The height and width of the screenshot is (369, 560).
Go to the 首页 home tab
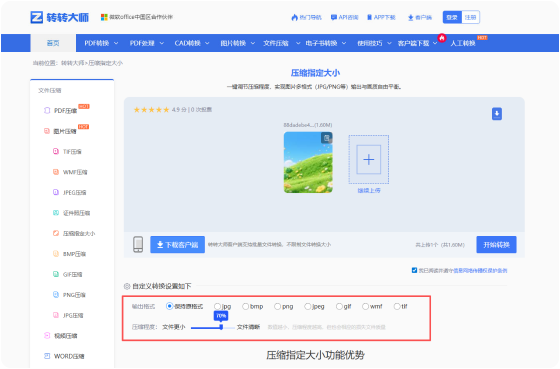point(53,43)
